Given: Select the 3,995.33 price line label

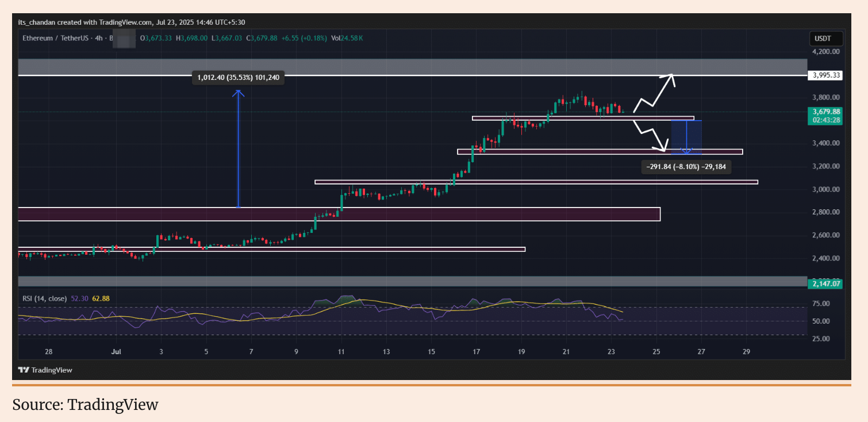Looking at the screenshot, I should pos(825,75).
